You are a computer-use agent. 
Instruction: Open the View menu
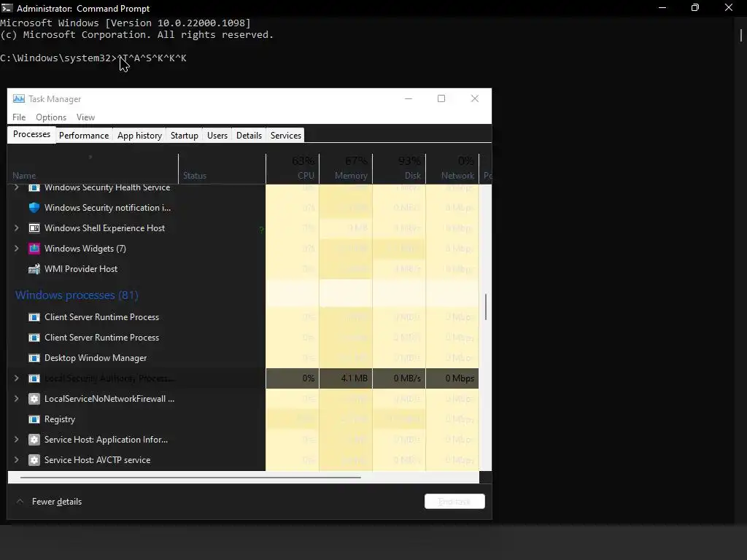click(86, 117)
